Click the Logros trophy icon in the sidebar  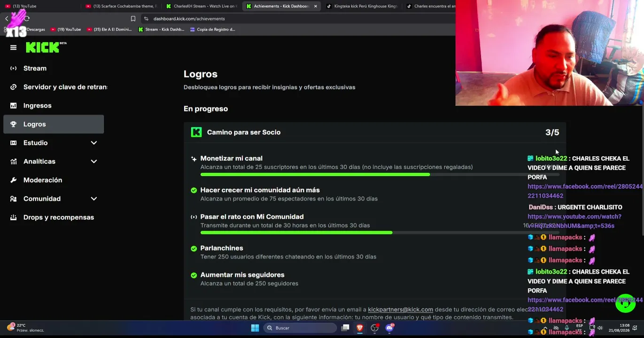click(x=13, y=124)
